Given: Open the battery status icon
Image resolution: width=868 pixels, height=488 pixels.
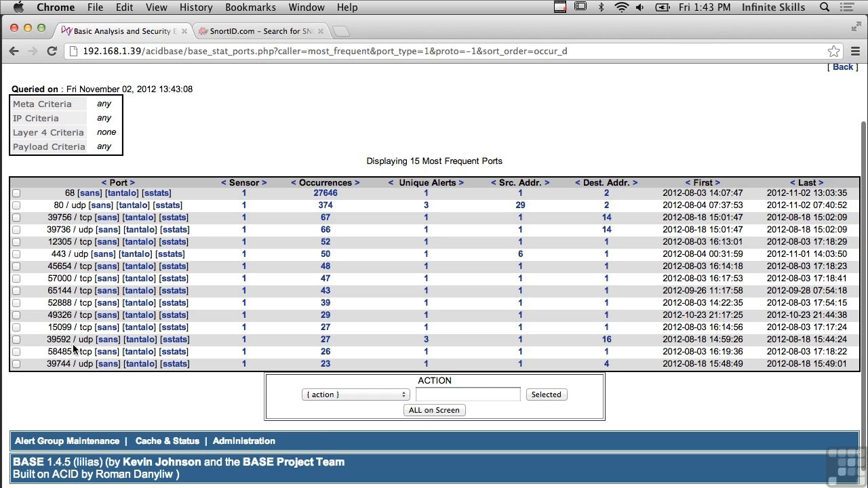Looking at the screenshot, I should 663,7.
